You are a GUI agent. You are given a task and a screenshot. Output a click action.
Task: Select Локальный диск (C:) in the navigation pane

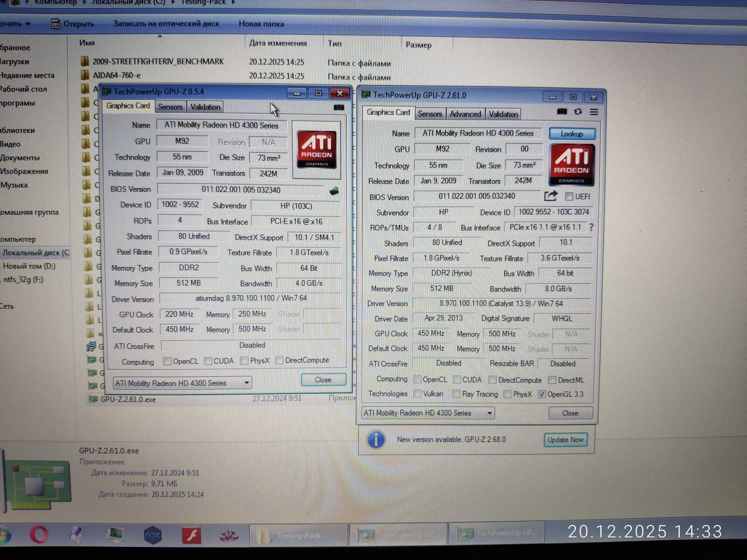tap(35, 252)
